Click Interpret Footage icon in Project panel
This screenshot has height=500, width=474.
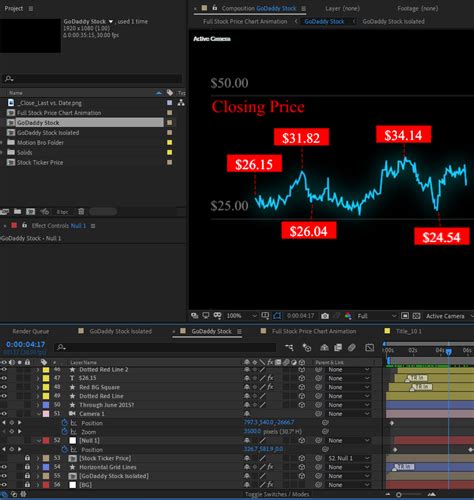(5, 212)
